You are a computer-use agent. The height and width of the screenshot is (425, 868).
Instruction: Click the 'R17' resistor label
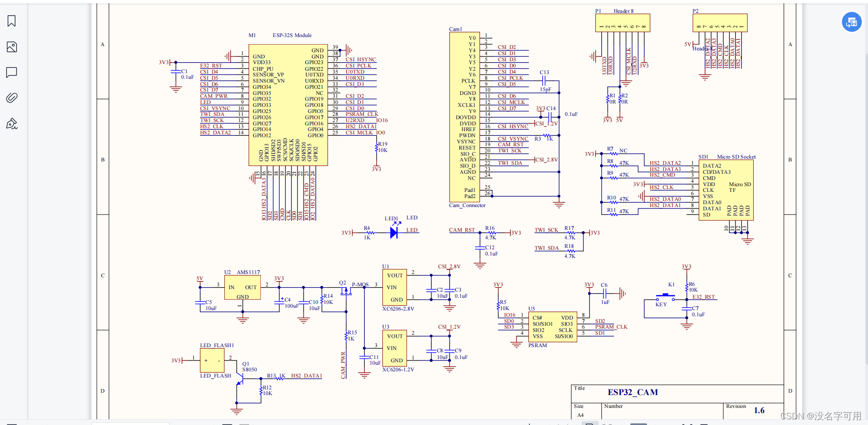[x=569, y=228]
